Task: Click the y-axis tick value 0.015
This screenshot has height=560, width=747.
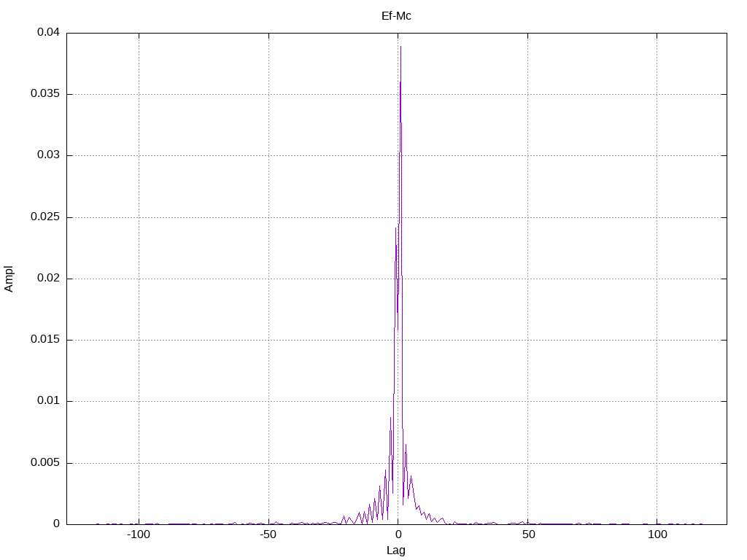Action: 45,340
